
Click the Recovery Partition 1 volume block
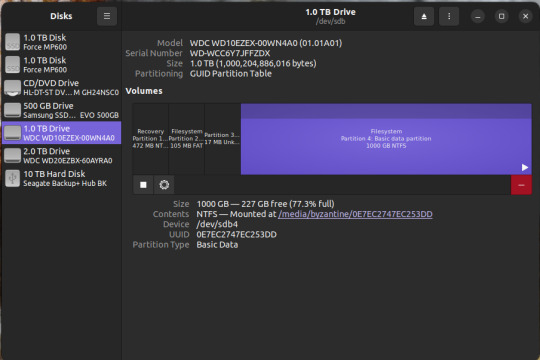pos(150,139)
